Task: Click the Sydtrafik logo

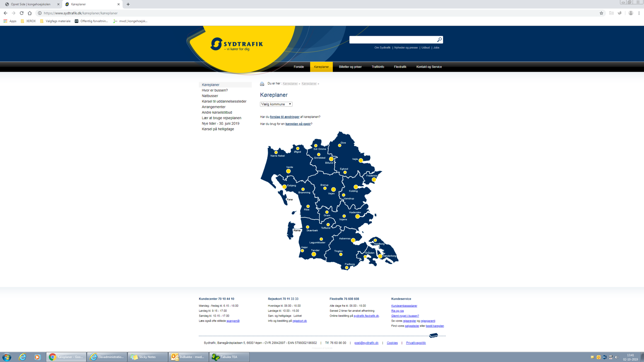Action: pos(237,44)
